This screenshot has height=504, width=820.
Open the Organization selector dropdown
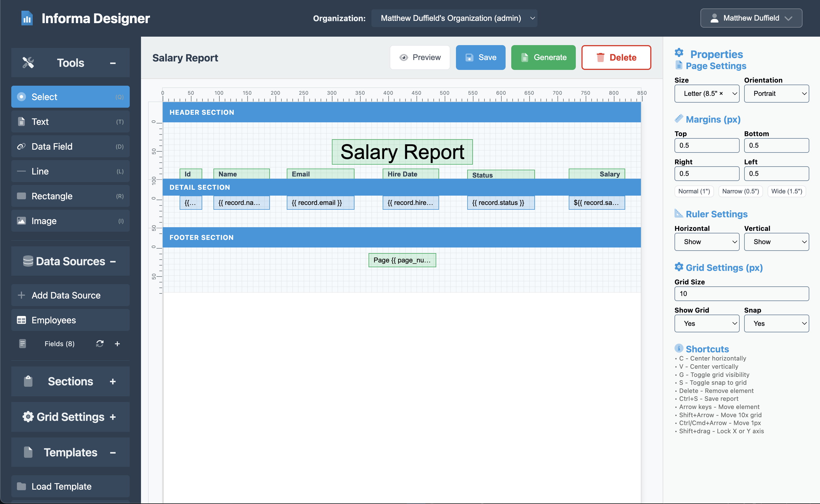[454, 18]
